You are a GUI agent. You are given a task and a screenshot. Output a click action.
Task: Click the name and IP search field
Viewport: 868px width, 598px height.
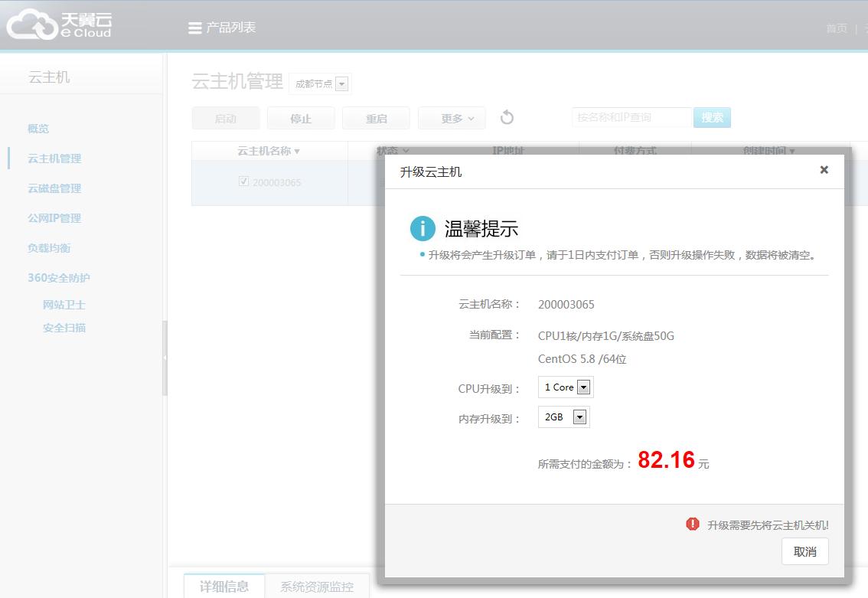tap(631, 117)
